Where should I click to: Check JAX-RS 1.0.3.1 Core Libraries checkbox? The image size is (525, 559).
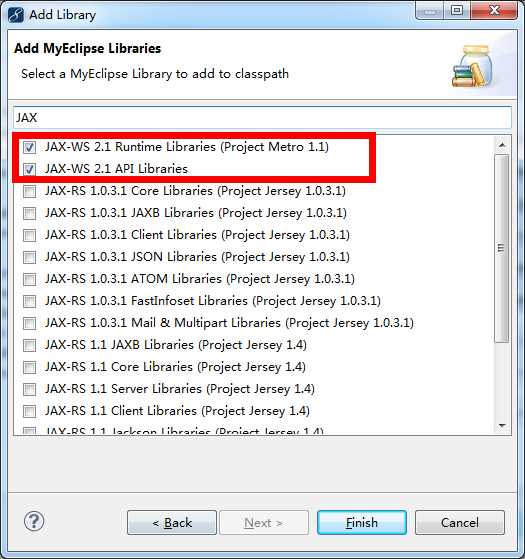(29, 191)
